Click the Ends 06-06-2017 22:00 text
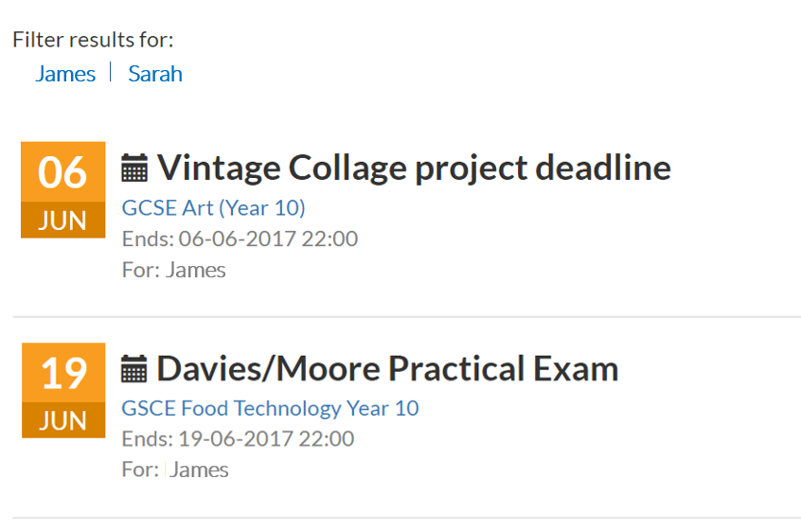Image resolution: width=801 pixels, height=532 pixels. click(240, 239)
